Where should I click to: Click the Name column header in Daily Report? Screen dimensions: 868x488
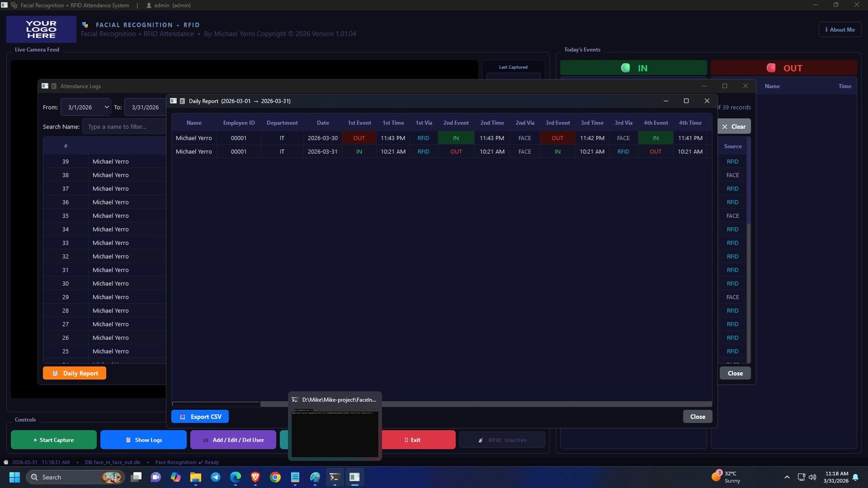194,123
